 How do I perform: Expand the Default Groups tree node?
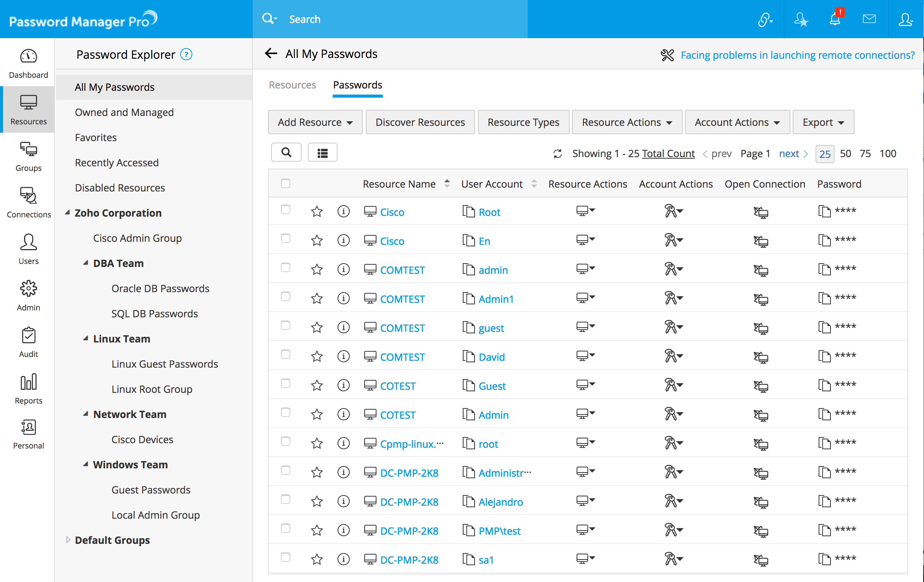point(68,540)
